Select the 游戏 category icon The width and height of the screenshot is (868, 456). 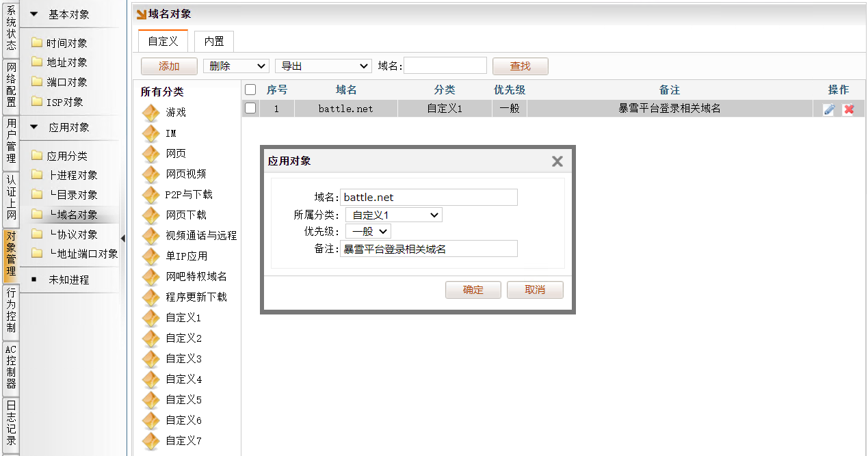(x=150, y=113)
